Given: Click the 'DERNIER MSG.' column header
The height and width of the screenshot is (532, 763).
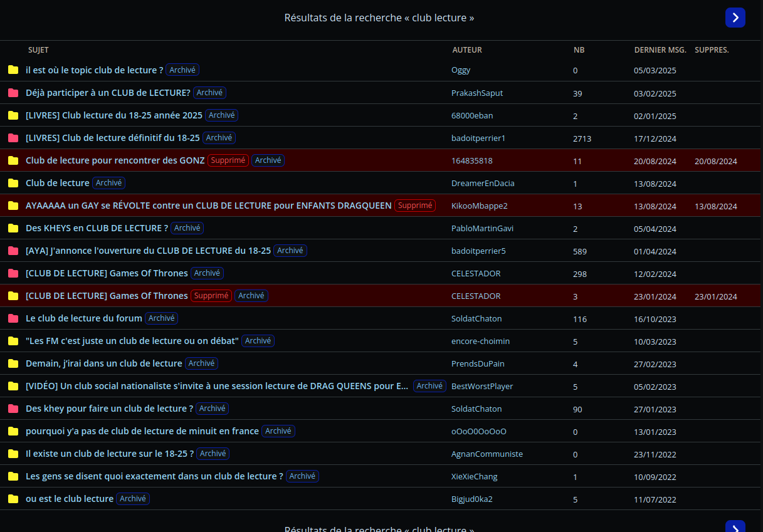Looking at the screenshot, I should point(660,50).
